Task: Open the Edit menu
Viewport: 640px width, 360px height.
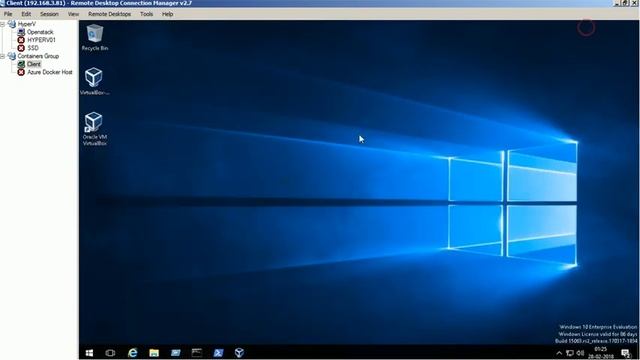Action: pos(26,14)
